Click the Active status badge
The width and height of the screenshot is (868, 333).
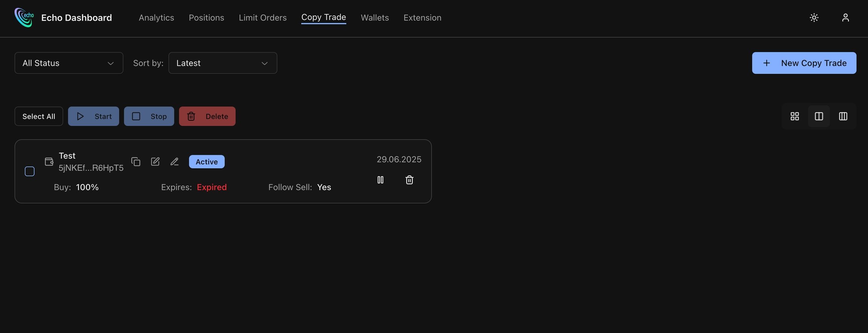tap(207, 161)
